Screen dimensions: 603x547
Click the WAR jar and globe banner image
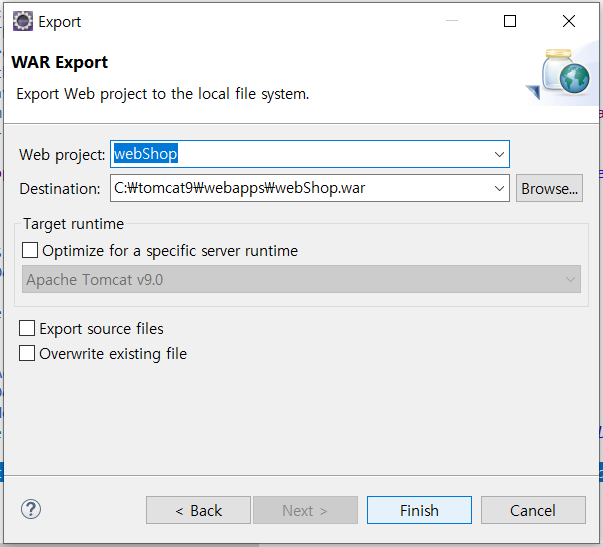[x=561, y=75]
